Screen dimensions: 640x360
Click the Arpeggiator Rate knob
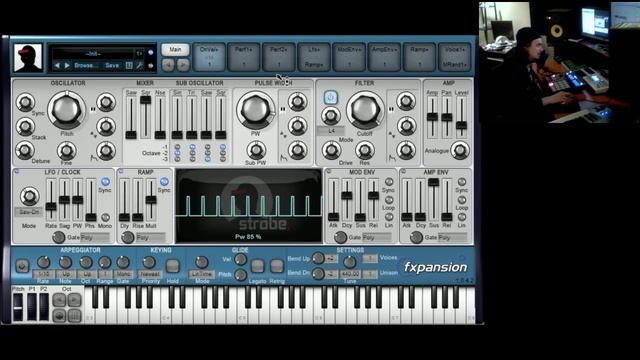coord(43,262)
